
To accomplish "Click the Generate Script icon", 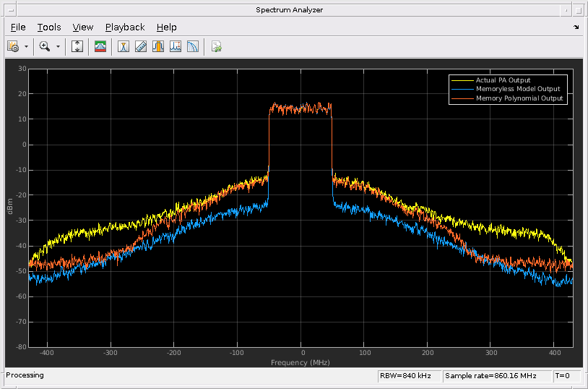I will coord(216,47).
